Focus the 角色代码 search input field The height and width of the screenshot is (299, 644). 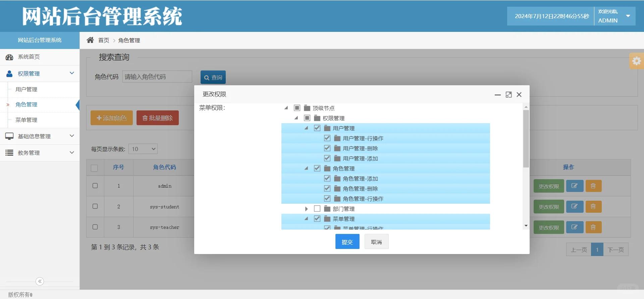pyautogui.click(x=157, y=77)
